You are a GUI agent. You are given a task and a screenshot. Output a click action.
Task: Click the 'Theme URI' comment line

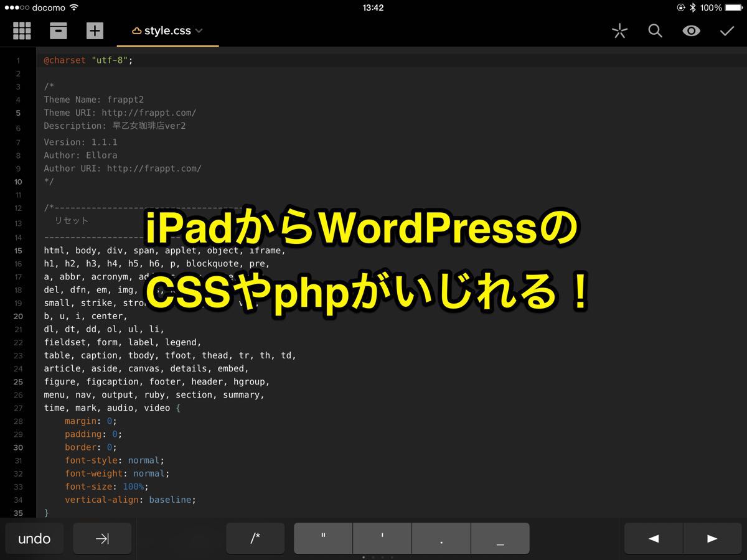pyautogui.click(x=120, y=113)
